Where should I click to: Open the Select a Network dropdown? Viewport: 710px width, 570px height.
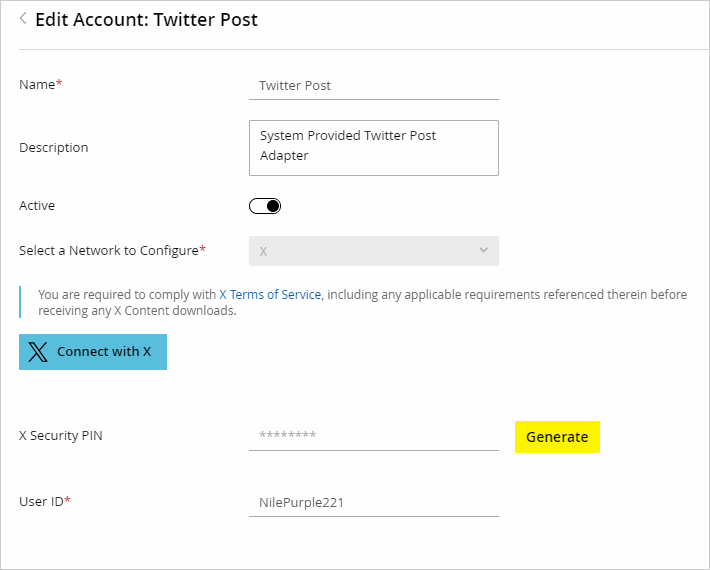(x=374, y=251)
